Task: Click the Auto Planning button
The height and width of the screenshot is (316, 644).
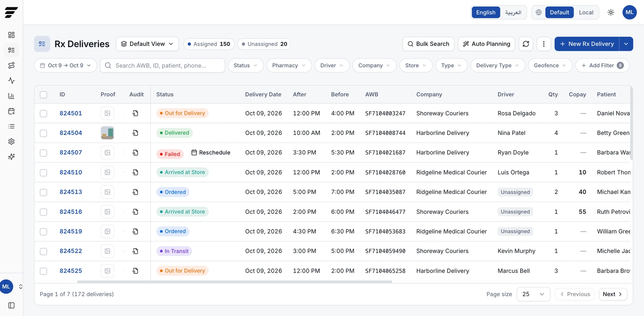Action: click(x=487, y=44)
